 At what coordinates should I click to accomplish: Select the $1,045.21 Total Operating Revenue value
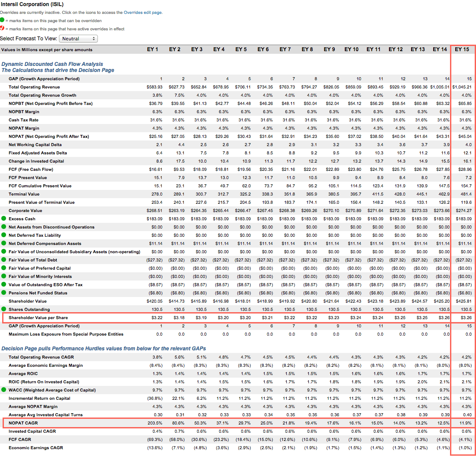pyautogui.click(x=462, y=87)
